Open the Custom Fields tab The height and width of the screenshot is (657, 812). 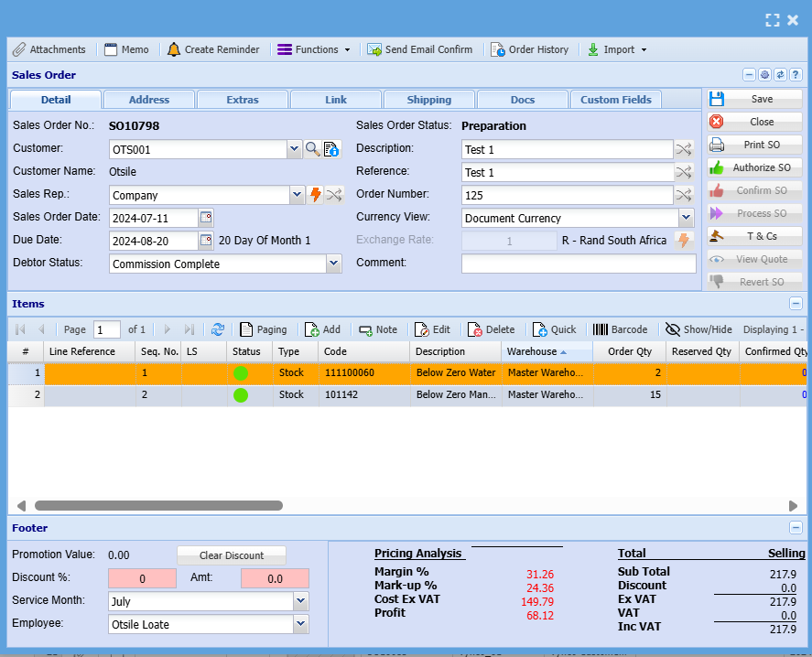[x=615, y=100]
